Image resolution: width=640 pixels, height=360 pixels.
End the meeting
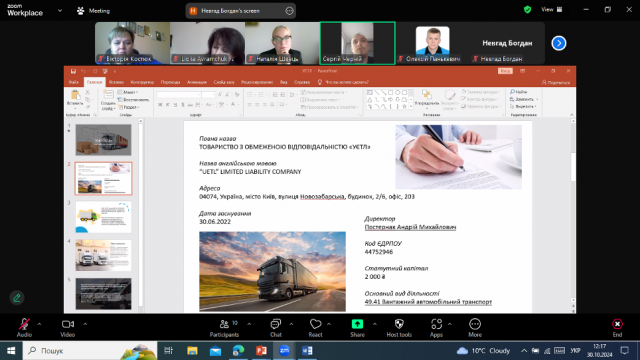[x=617, y=328]
